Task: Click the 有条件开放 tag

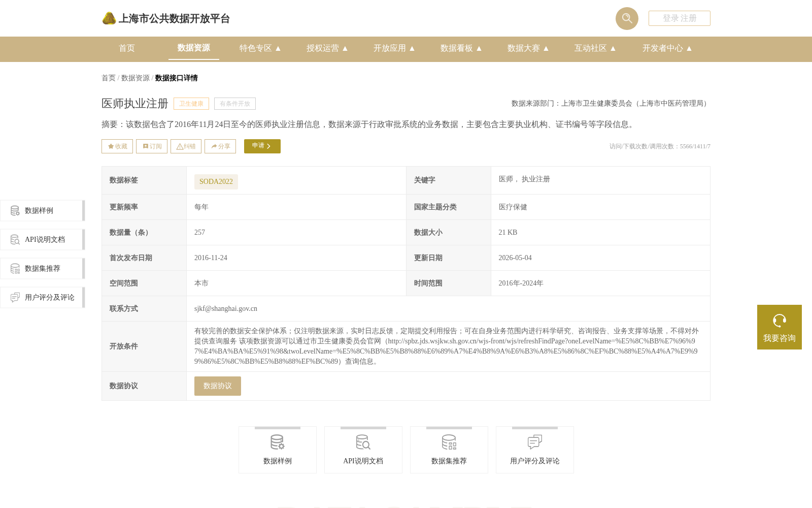Action: tap(235, 104)
